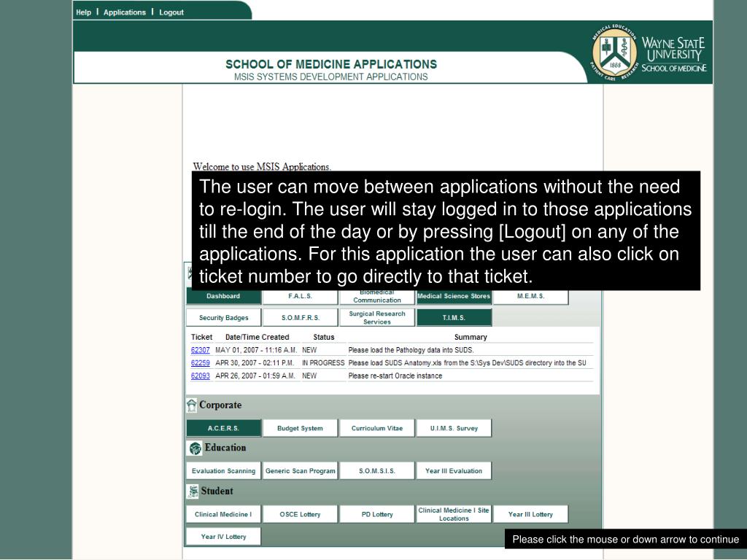This screenshot has width=747, height=560.
Task: Click the Summary column header
Action: pyautogui.click(x=471, y=337)
